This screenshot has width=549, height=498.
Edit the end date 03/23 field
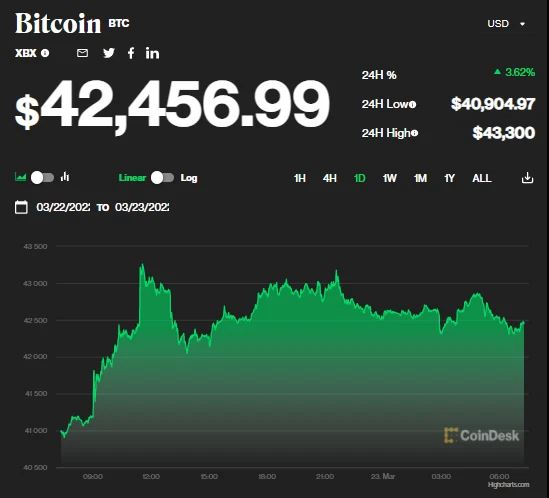142,207
